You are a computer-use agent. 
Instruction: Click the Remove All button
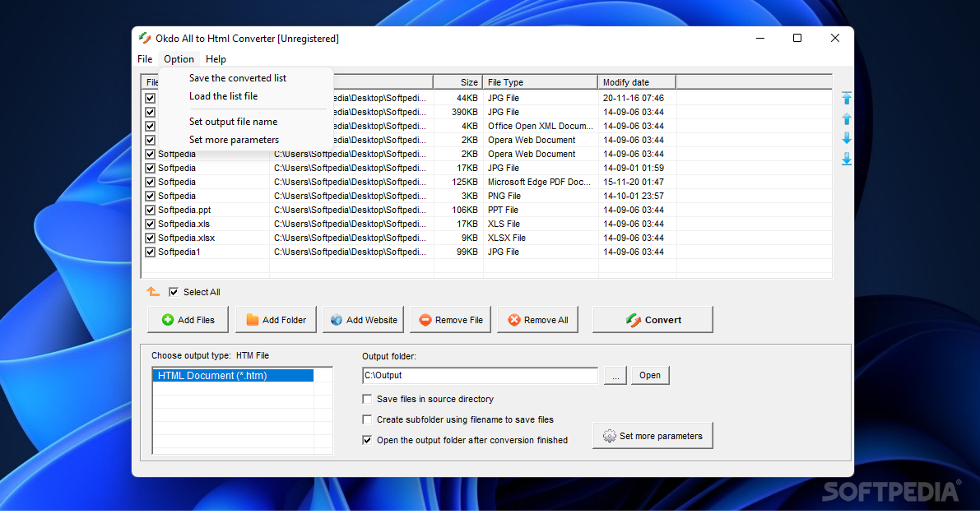[538, 320]
